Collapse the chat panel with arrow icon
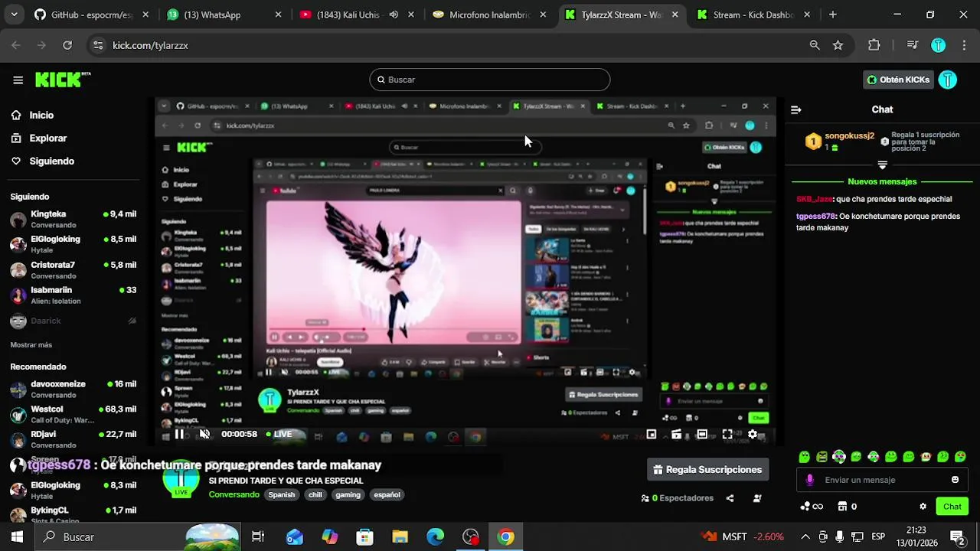 (x=795, y=109)
